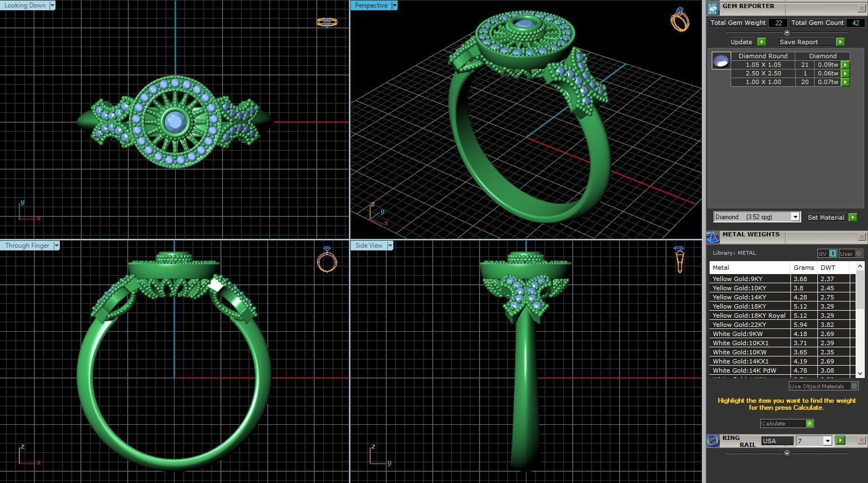Select the Side View viewport title
The image size is (868, 483).
click(x=369, y=246)
